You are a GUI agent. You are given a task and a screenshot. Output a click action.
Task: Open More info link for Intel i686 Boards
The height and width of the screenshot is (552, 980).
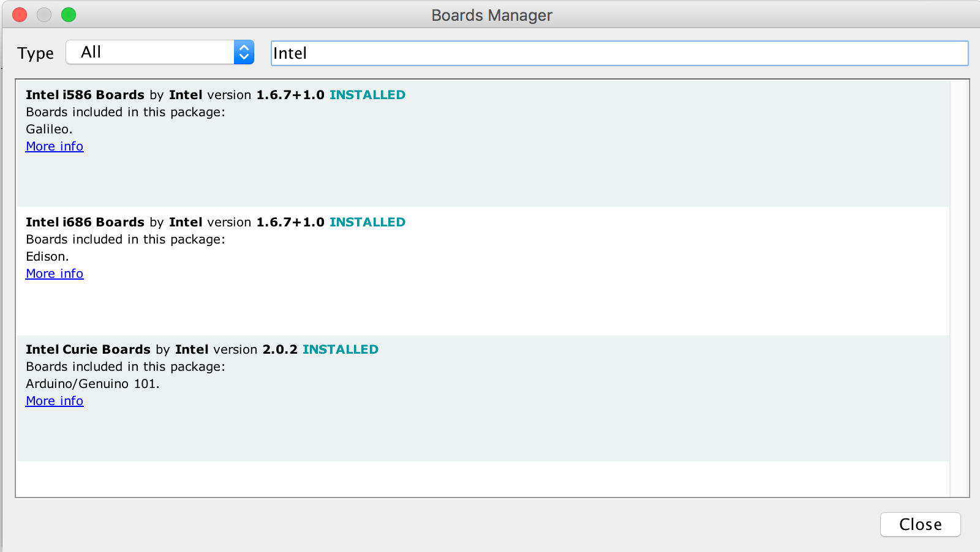pos(55,274)
